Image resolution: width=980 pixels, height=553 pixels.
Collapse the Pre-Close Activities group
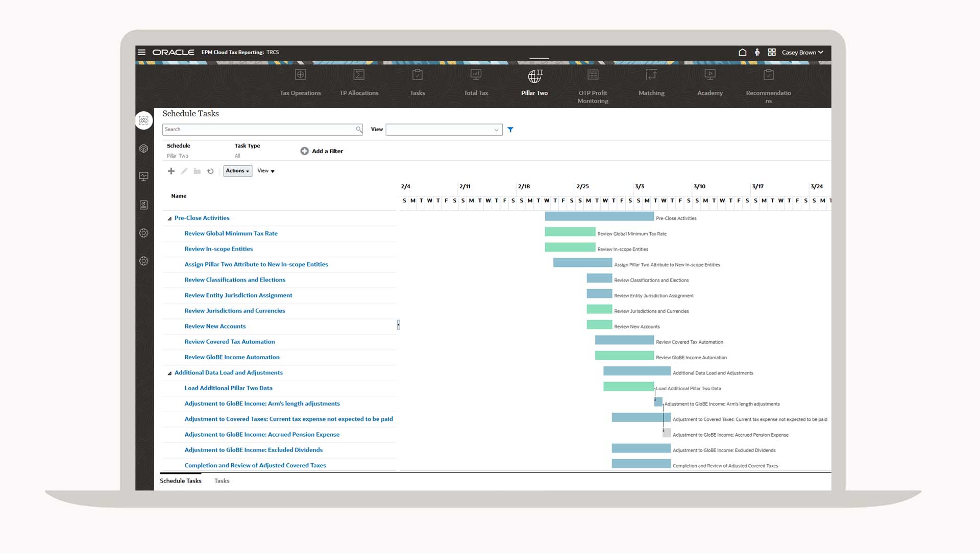(169, 218)
